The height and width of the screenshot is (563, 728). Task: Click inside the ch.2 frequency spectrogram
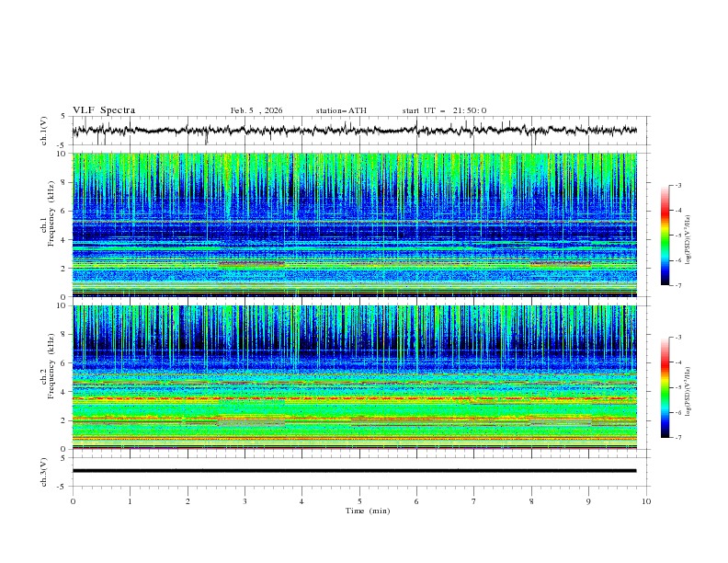pos(355,377)
